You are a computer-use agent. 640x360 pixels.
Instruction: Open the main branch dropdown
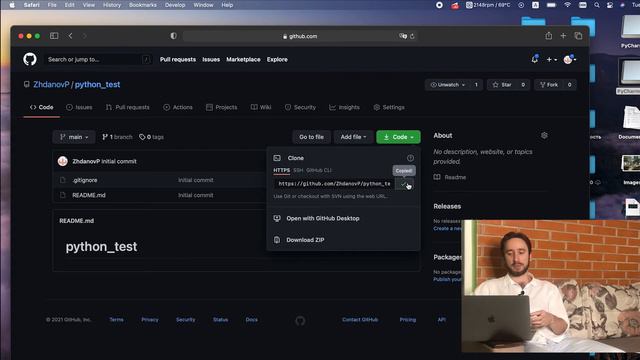pos(74,137)
